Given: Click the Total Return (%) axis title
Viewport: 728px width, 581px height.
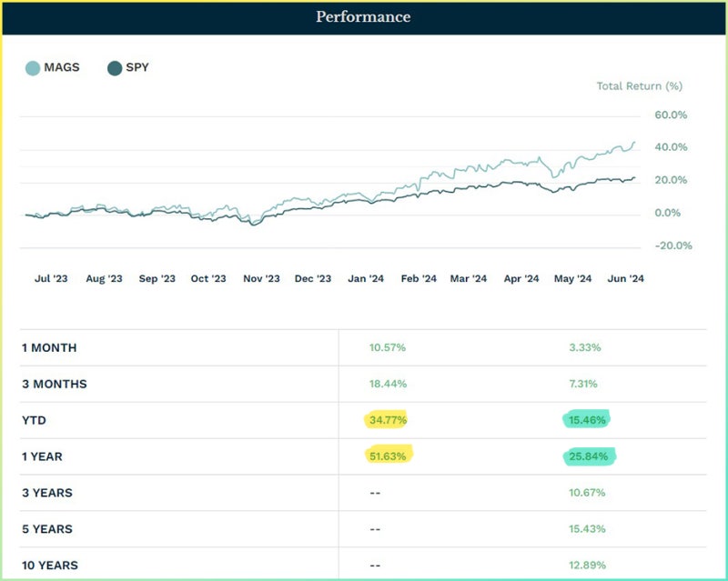Looking at the screenshot, I should click(639, 86).
